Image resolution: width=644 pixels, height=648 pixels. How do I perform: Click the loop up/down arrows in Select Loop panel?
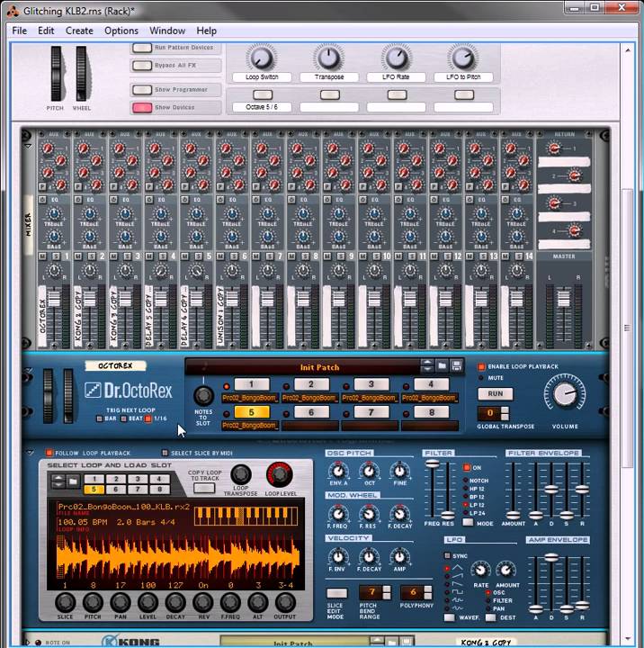coord(58,481)
